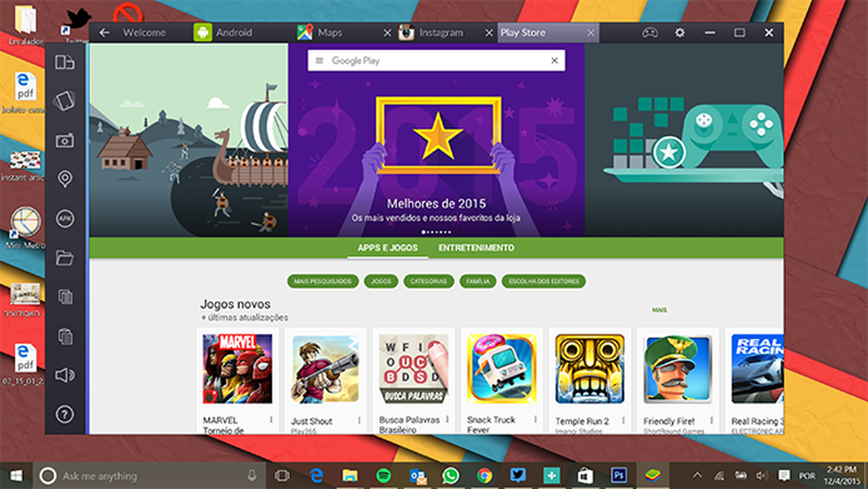Open the Temple Run 2 thumbnail
This screenshot has width=868, height=489.
589,368
